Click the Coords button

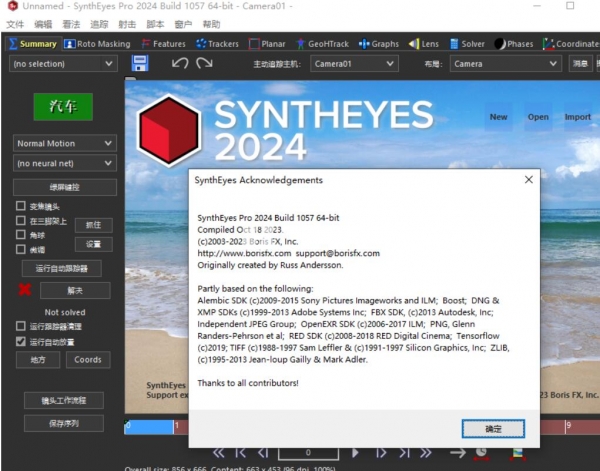tap(88, 360)
